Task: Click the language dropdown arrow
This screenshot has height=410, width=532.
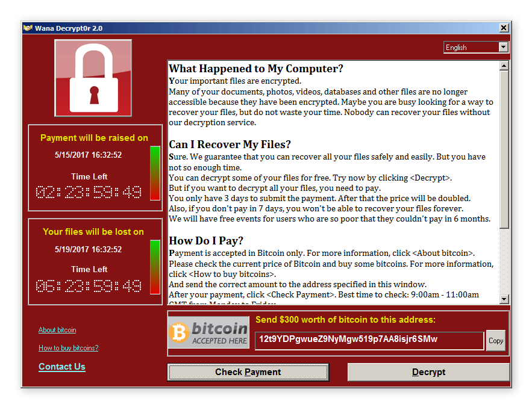Action: (x=504, y=47)
